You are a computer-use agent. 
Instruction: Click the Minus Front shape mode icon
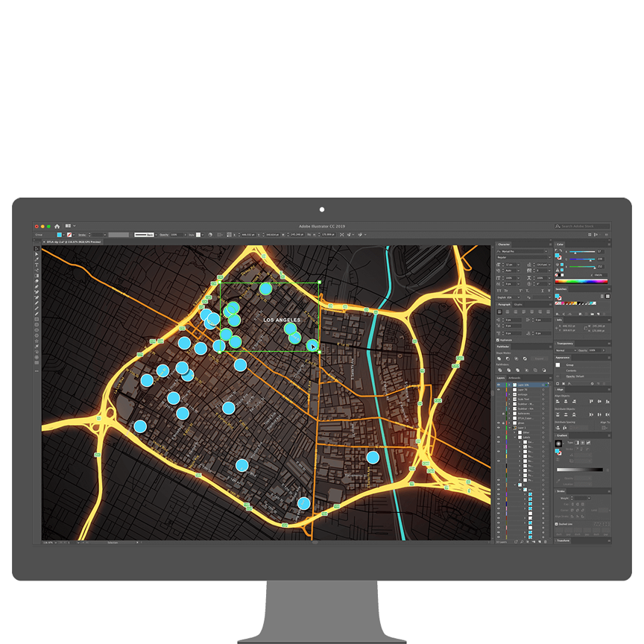click(508, 359)
